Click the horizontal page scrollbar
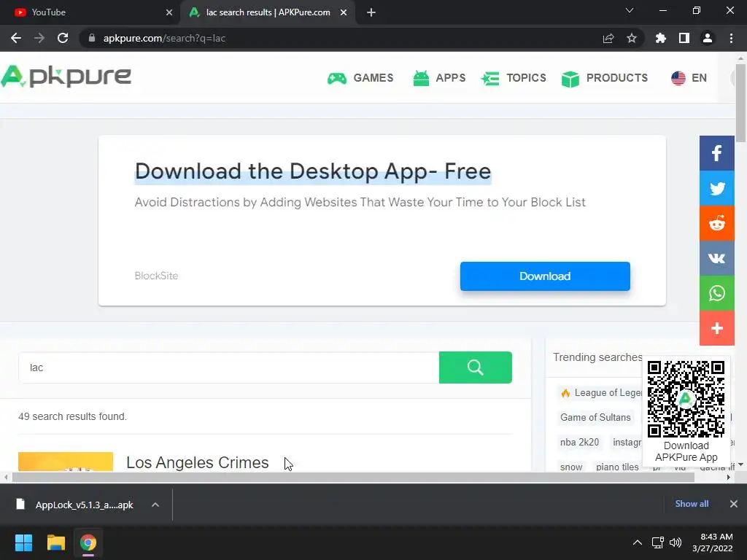Image resolution: width=747 pixels, height=560 pixels. [x=352, y=477]
